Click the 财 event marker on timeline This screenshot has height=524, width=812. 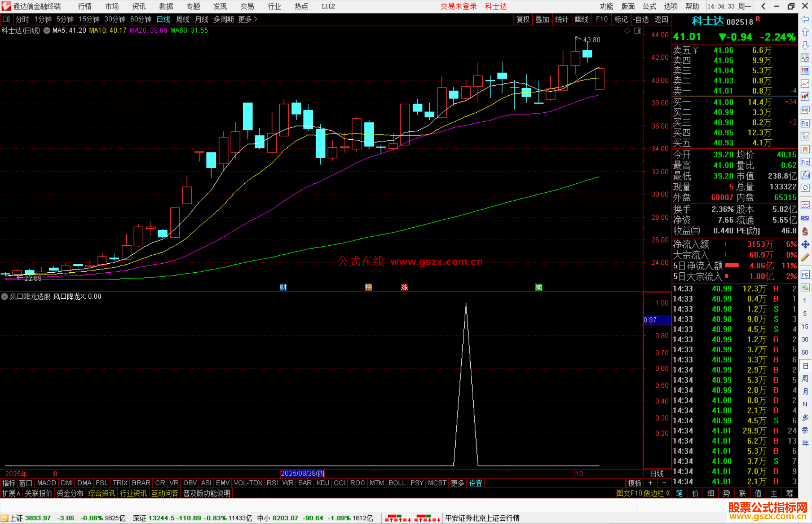coord(283,287)
